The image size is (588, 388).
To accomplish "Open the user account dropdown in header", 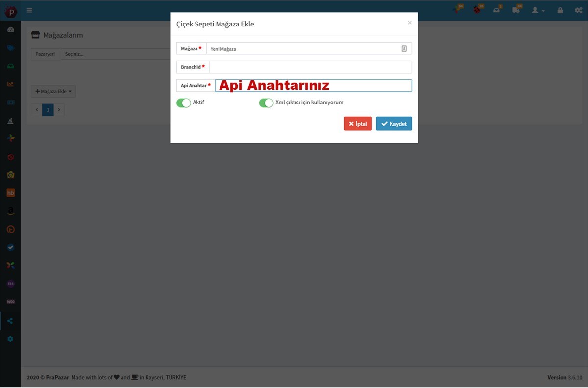I will pyautogui.click(x=538, y=10).
